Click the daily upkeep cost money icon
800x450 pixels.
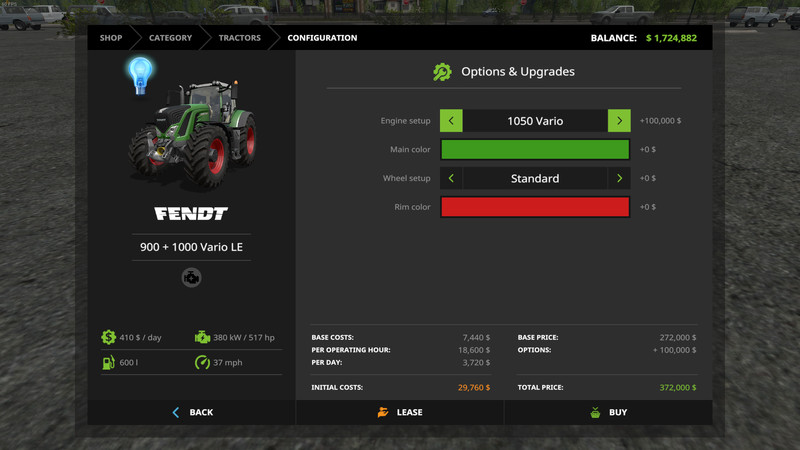(x=108, y=338)
